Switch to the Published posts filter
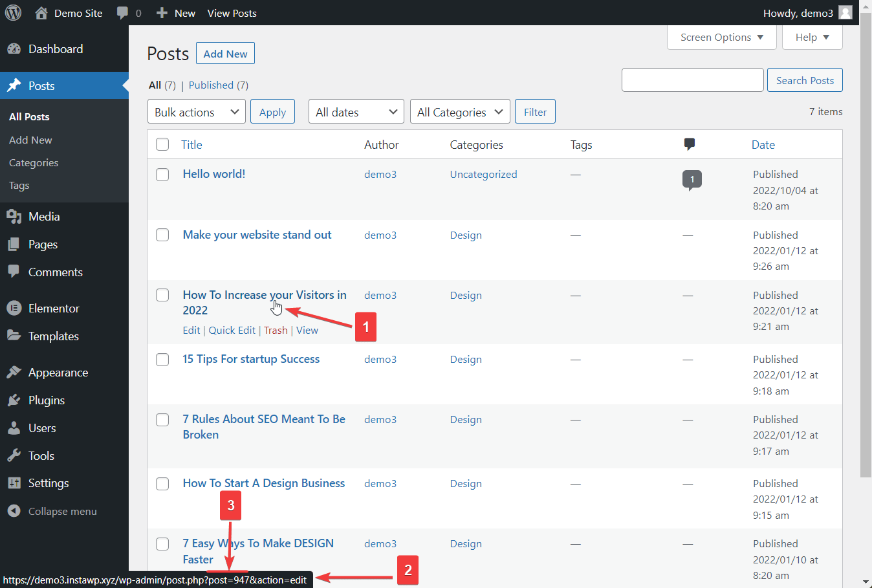The height and width of the screenshot is (588, 872). point(211,85)
